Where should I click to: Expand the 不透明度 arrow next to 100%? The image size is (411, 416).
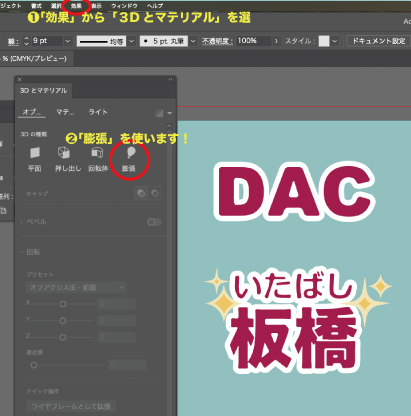276,41
